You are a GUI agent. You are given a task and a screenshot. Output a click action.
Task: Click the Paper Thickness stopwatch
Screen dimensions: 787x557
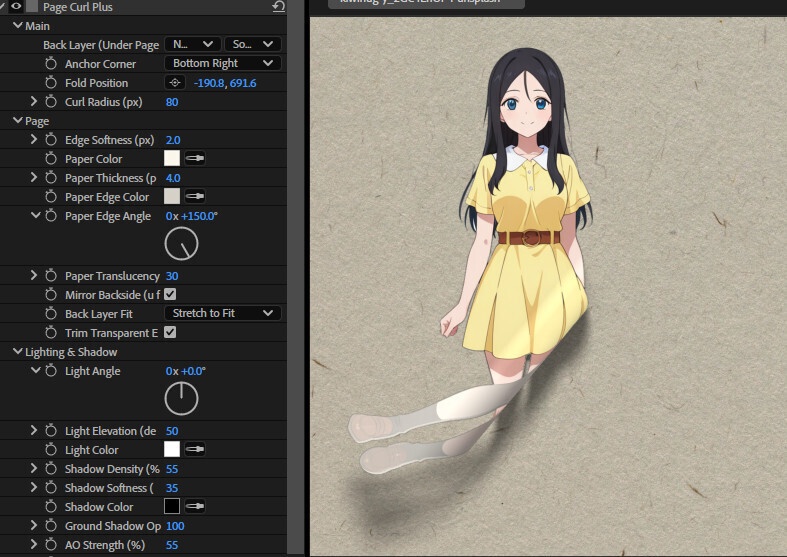tap(51, 178)
